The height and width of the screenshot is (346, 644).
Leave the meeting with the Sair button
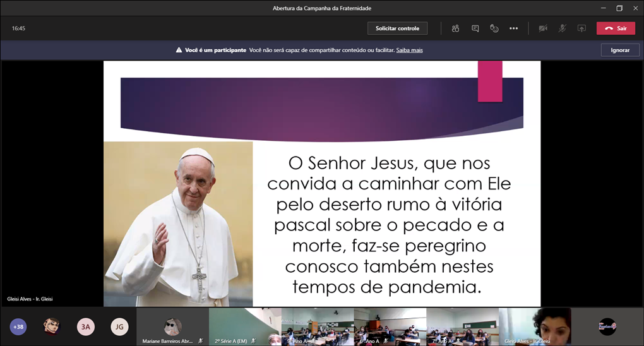(x=616, y=28)
